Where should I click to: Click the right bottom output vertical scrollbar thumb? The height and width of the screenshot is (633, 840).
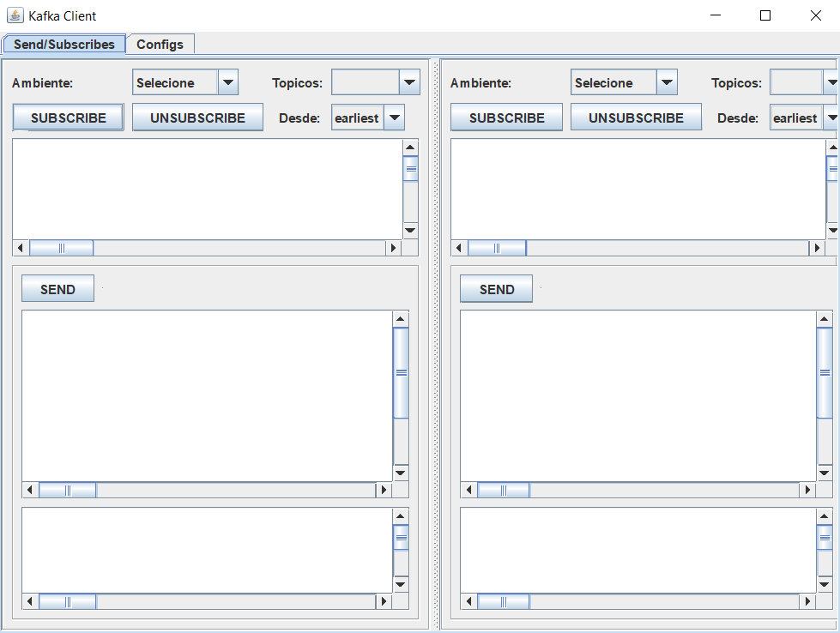click(x=825, y=537)
